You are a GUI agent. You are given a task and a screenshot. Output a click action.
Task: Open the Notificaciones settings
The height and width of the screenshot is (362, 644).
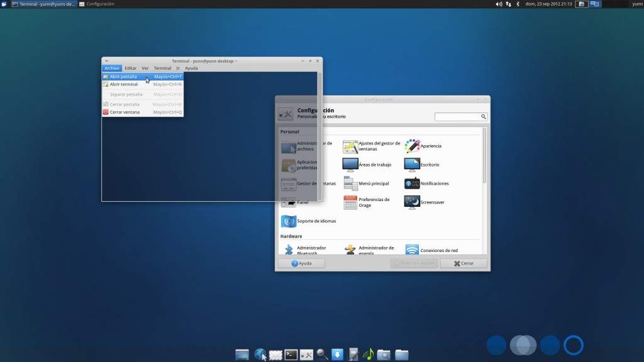(x=426, y=184)
